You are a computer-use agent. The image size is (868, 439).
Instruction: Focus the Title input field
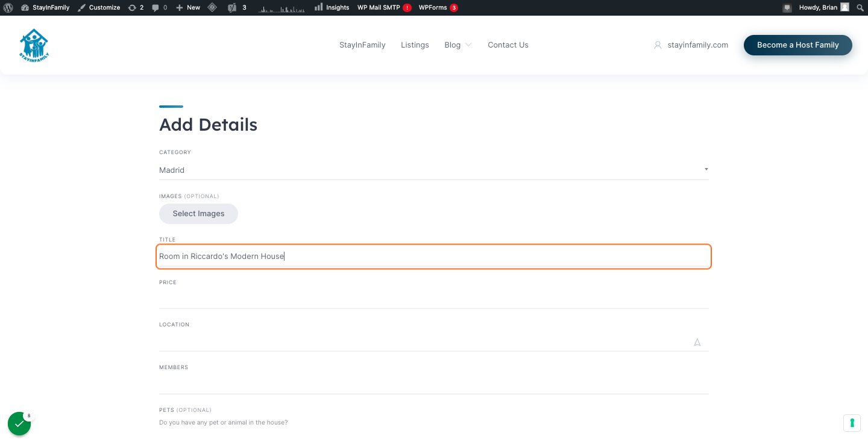click(x=434, y=257)
